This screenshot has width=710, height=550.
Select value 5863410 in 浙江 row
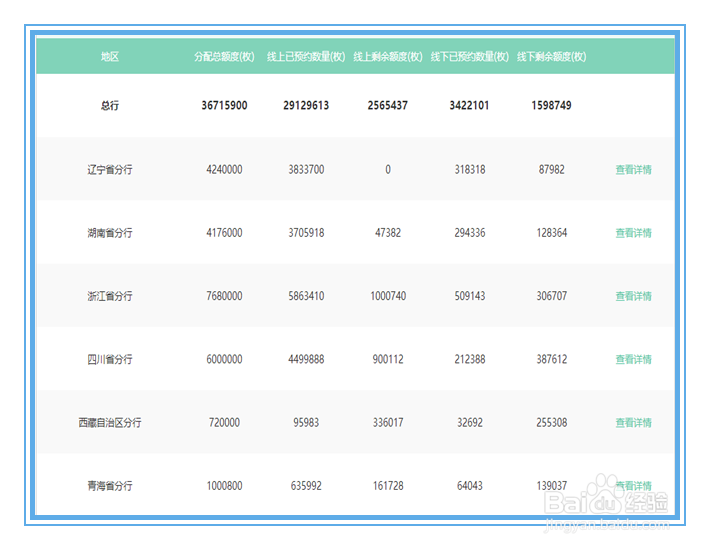(306, 297)
